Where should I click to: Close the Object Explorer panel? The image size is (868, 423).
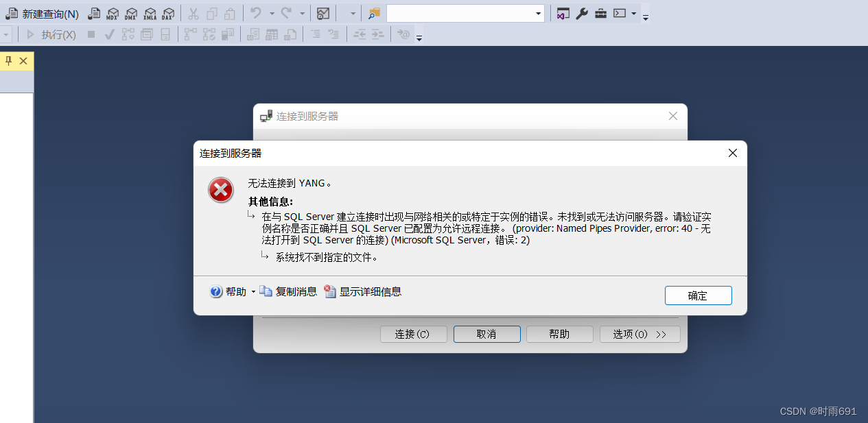point(23,61)
